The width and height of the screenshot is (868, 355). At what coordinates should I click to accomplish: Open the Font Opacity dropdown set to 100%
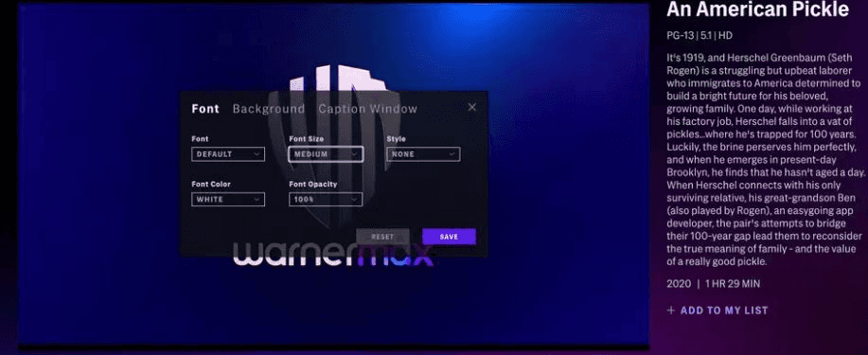tap(326, 200)
